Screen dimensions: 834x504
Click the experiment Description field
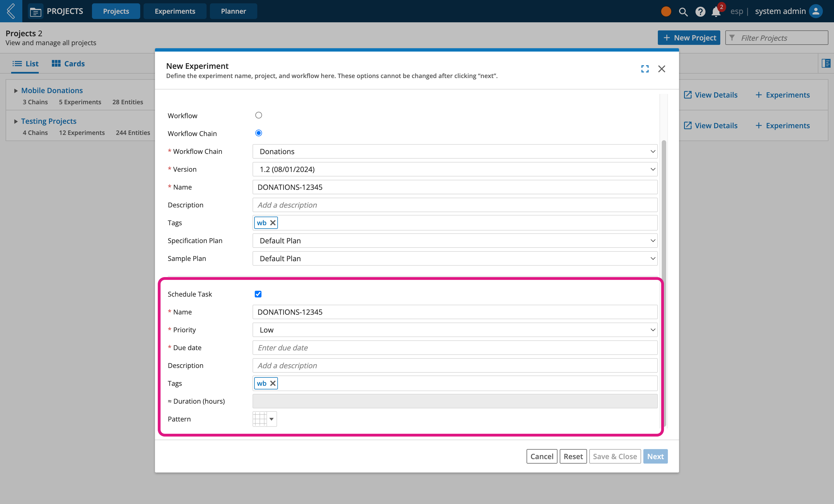[x=455, y=205]
